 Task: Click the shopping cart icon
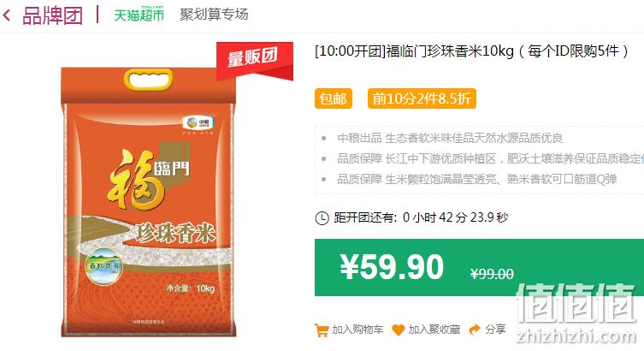coord(322,330)
